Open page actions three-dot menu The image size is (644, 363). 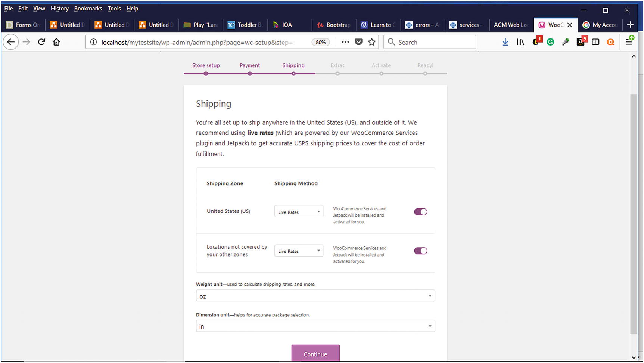tap(345, 42)
